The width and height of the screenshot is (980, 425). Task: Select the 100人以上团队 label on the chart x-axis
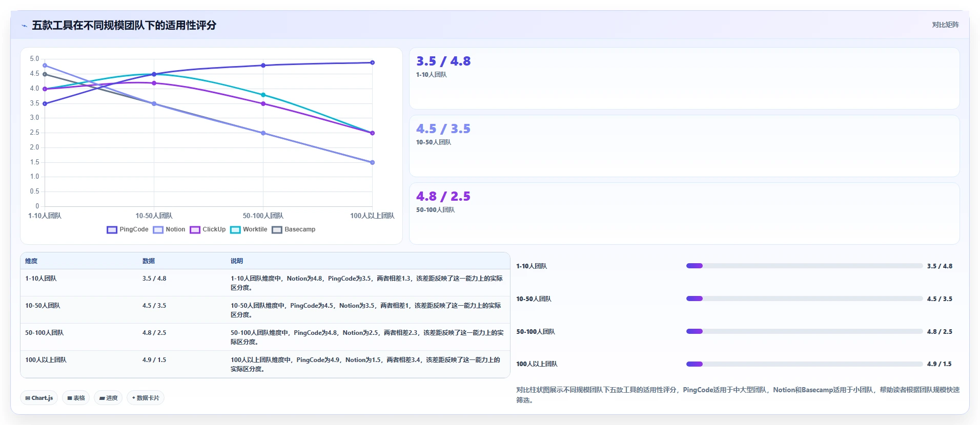pyautogui.click(x=373, y=216)
